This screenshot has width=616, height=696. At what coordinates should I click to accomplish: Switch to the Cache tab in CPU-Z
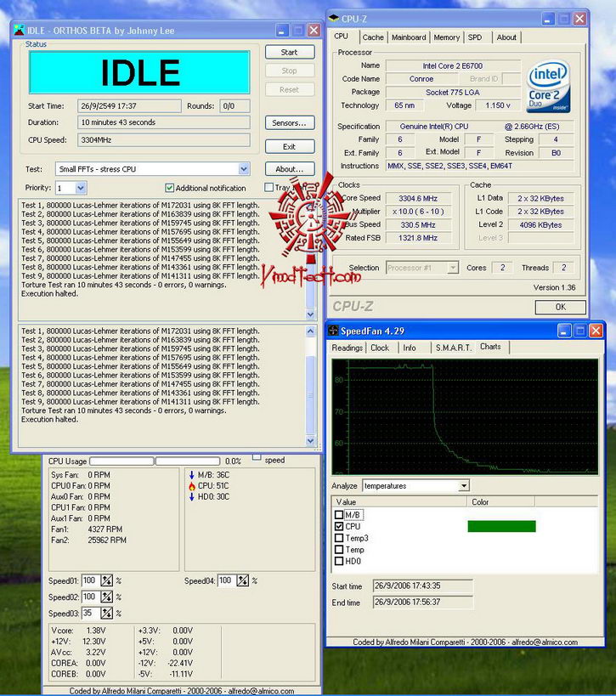click(x=373, y=37)
